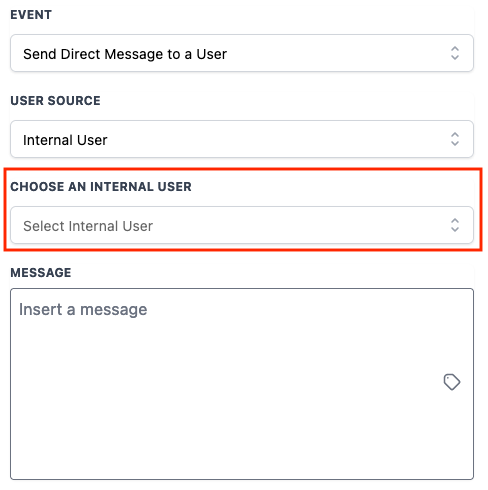Click the Select Internal User placeholder text
This screenshot has height=490, width=488.
point(88,226)
